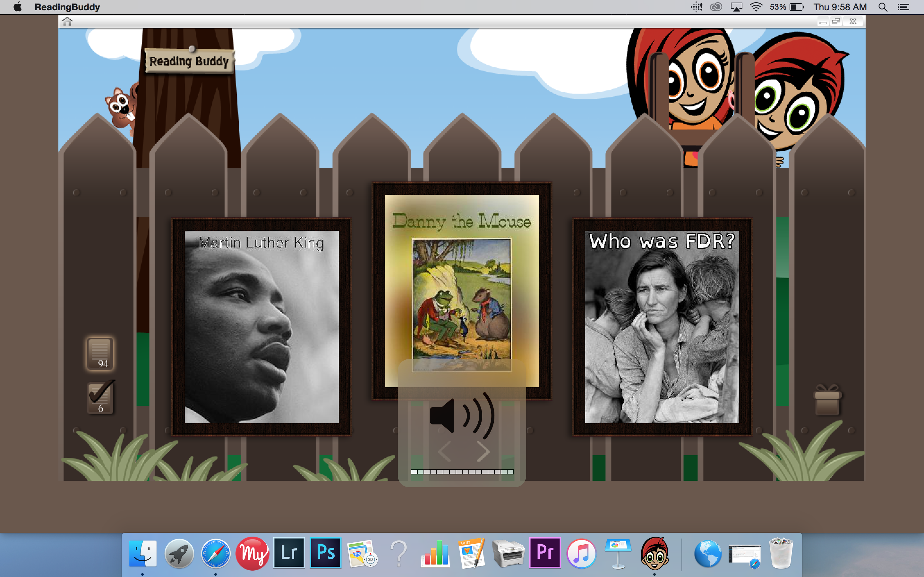The height and width of the screenshot is (577, 924).
Task: Click the ReadingBuddy character icon in the dock
Action: [x=654, y=553]
